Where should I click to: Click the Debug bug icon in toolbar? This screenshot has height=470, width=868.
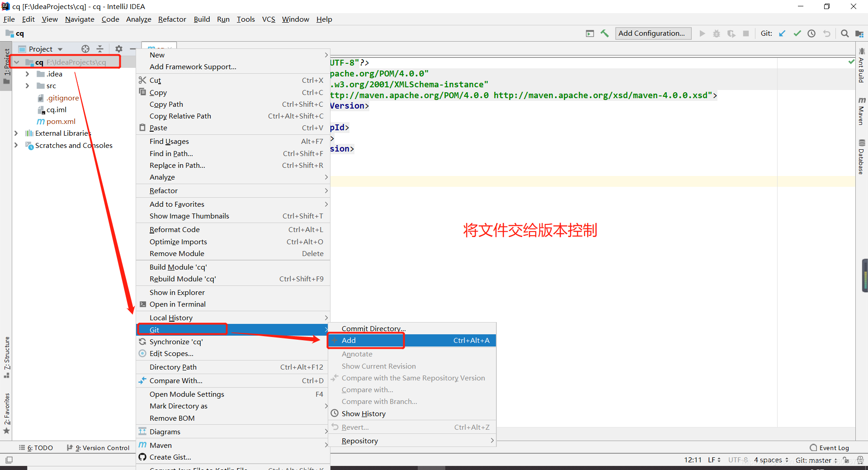pos(717,33)
